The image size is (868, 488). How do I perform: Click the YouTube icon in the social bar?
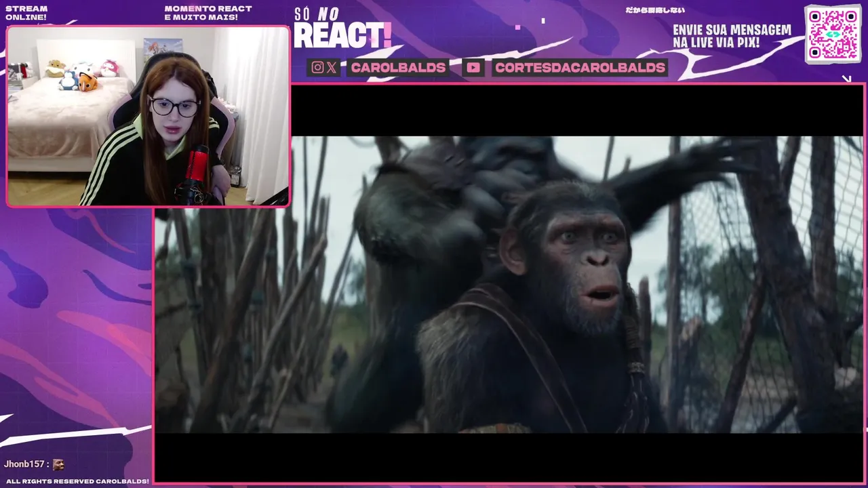point(473,67)
